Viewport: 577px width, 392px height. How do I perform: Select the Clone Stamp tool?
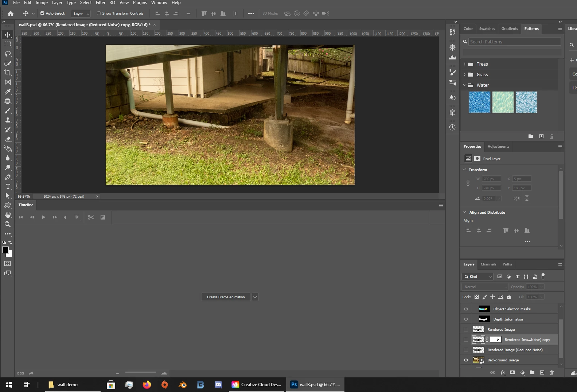pos(8,120)
